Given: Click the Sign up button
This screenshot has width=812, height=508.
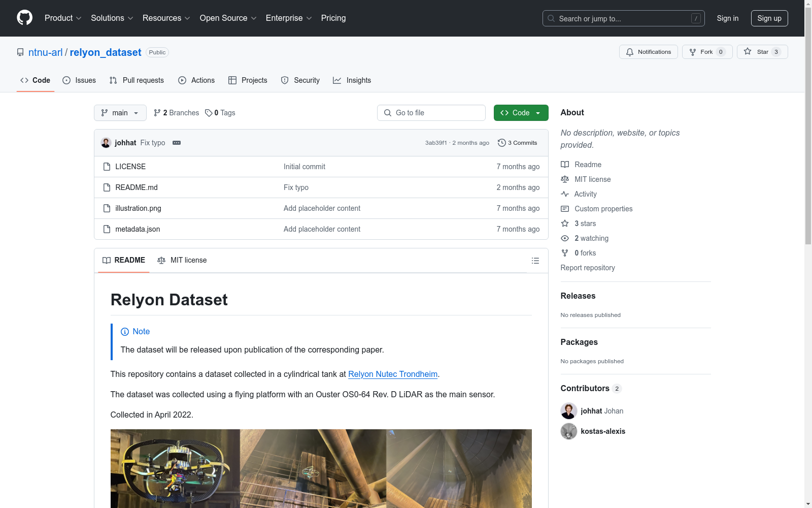Looking at the screenshot, I should [x=769, y=18].
